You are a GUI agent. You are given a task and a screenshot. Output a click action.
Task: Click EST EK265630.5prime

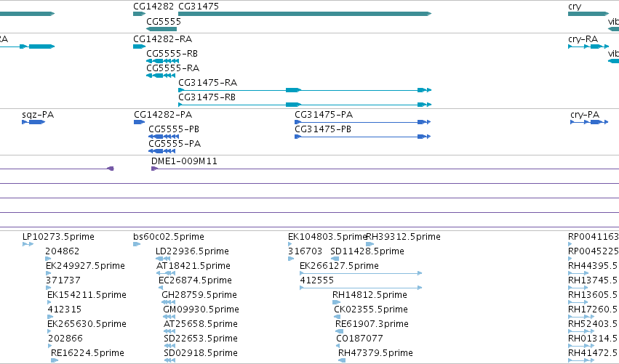pos(50,331)
